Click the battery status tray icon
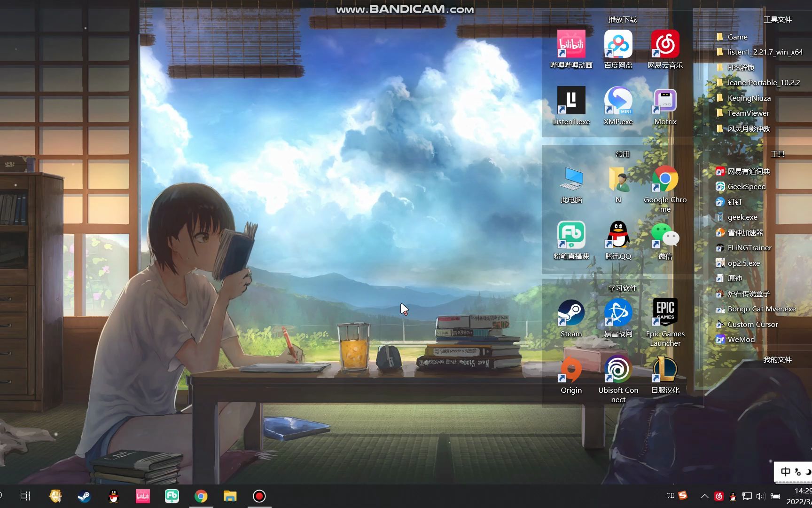The width and height of the screenshot is (812, 508). point(775,496)
